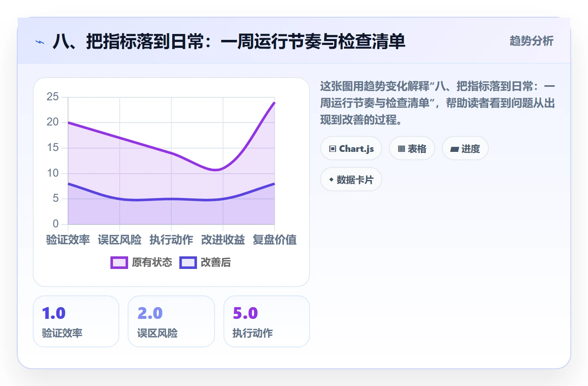
Task: Toggle the 原有状态 legend swatch
Action: click(x=119, y=263)
